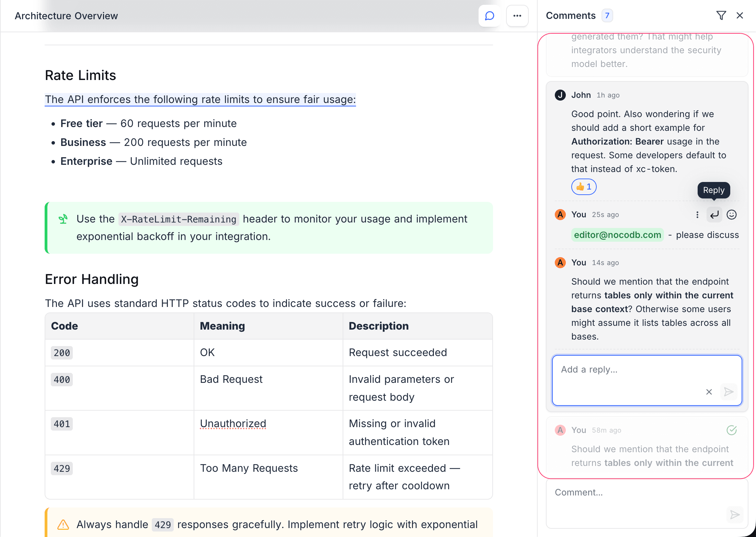The image size is (756, 537).
Task: Click the editor@nocodb.com mention
Action: coord(617,235)
